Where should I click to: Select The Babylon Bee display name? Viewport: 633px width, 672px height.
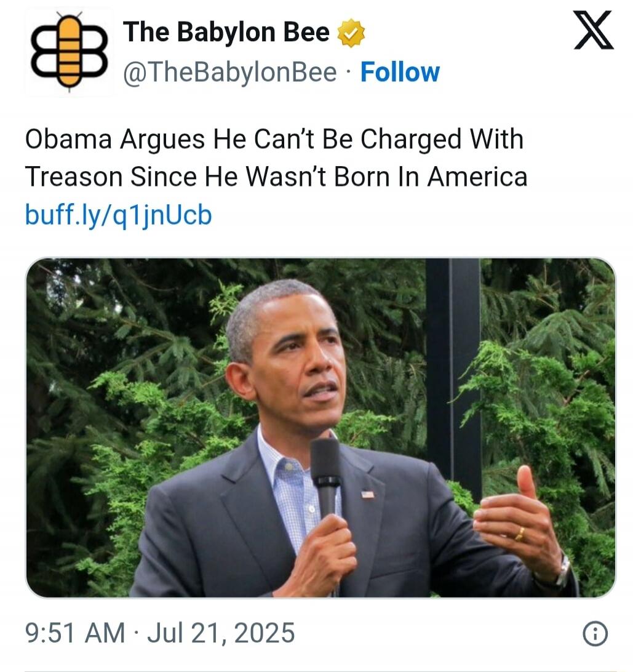[226, 32]
